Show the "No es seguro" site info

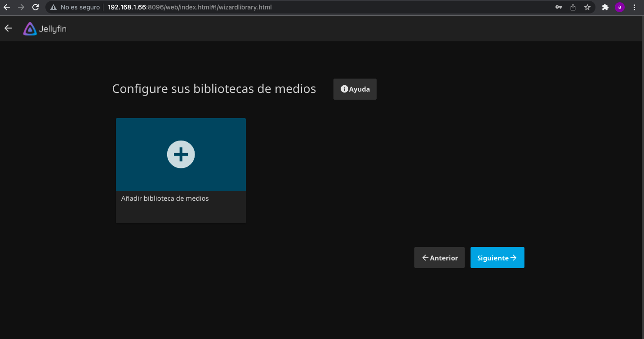click(75, 7)
